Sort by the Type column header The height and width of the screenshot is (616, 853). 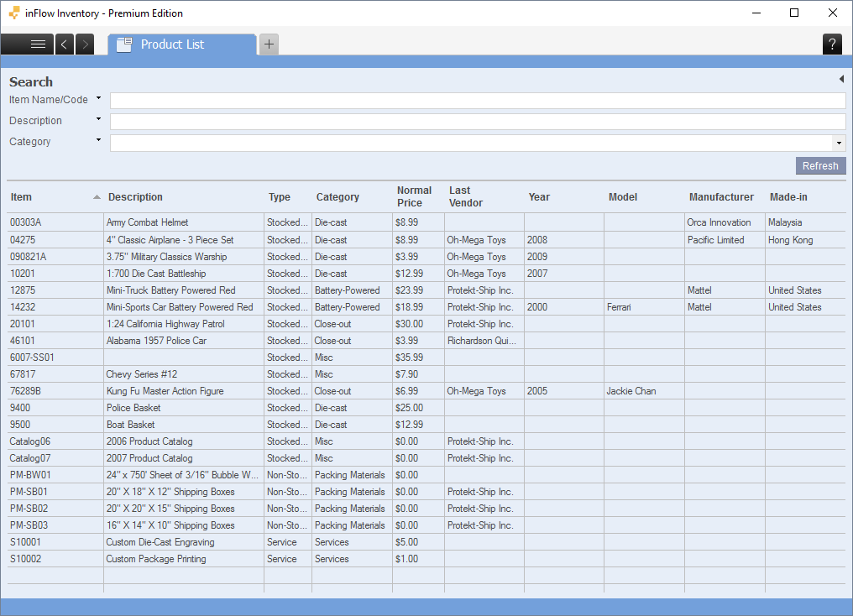coord(279,197)
